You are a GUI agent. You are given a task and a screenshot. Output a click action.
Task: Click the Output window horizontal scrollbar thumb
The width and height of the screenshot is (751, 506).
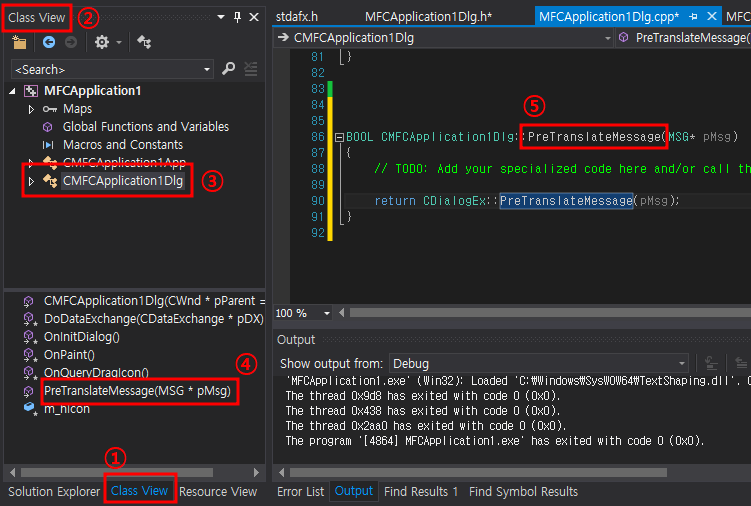pos(478,472)
